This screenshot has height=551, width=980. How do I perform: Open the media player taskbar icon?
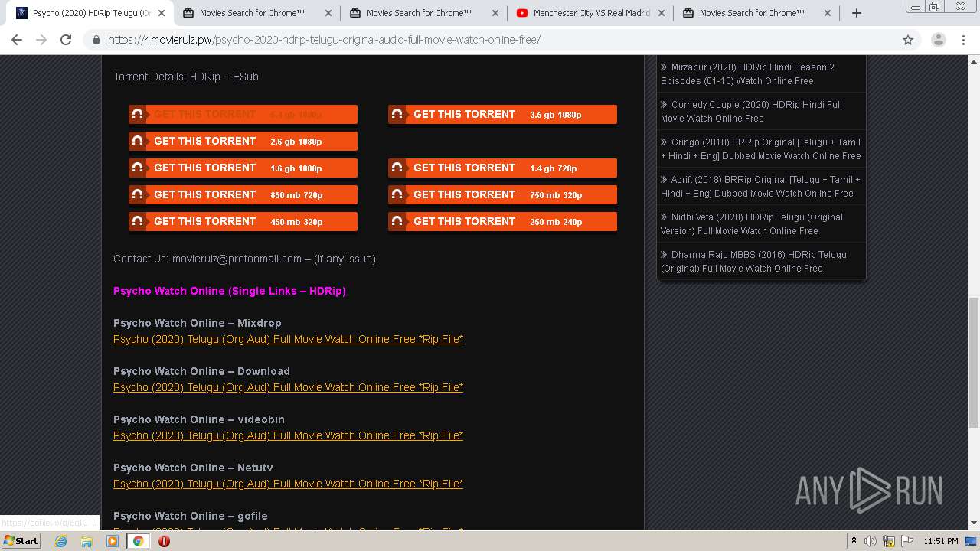point(113,541)
